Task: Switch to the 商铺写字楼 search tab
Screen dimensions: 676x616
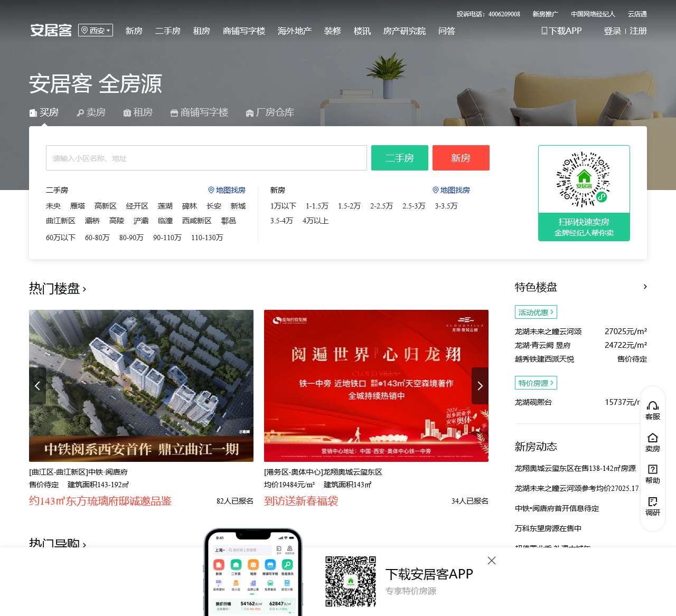Action: pos(199,112)
